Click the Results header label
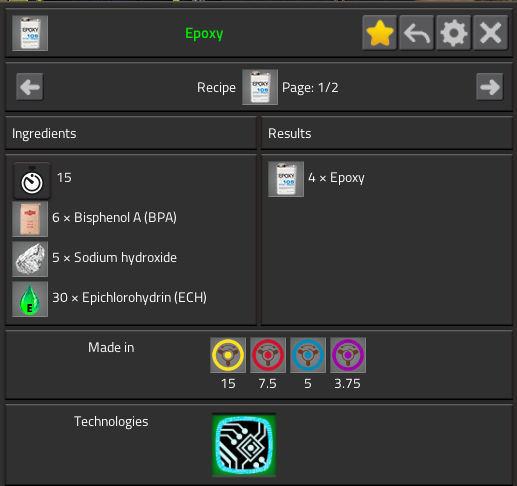 290,134
